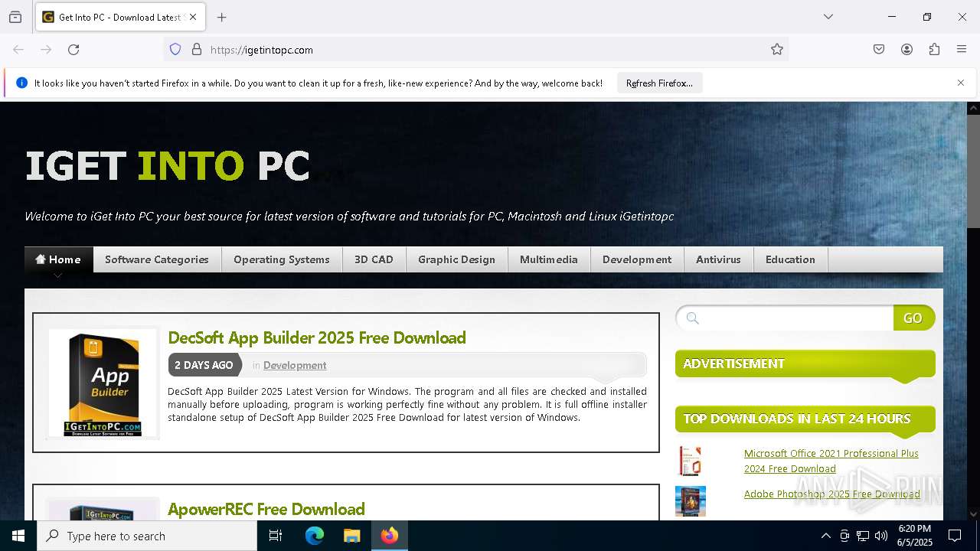Go back one page
The width and height of the screenshot is (980, 551).
(18, 50)
